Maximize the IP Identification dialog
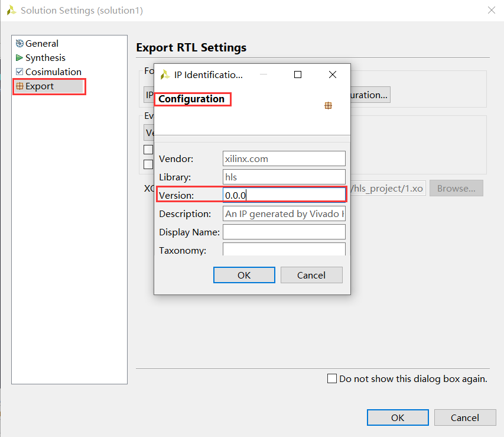The height and width of the screenshot is (437, 504). [298, 75]
